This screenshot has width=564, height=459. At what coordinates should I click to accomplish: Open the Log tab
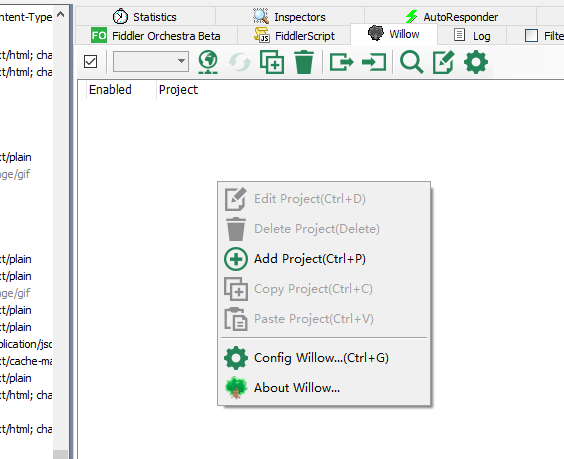tap(472, 36)
